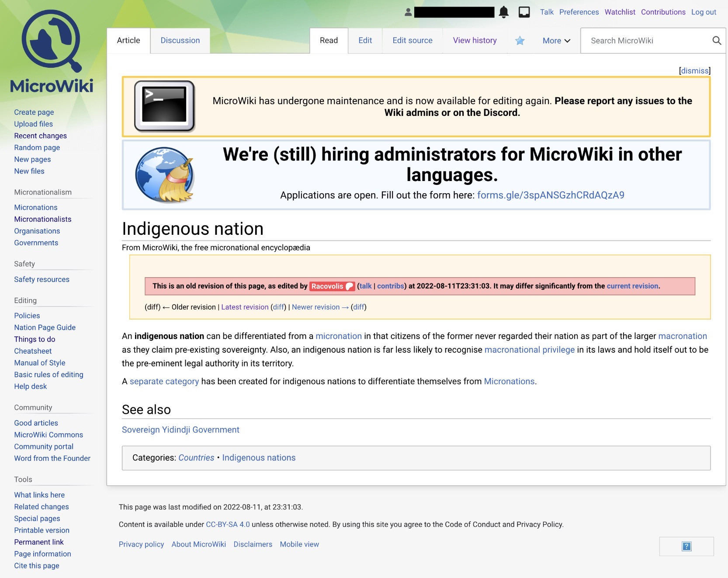Open the Edit source tab
This screenshot has height=578, width=728.
click(413, 41)
